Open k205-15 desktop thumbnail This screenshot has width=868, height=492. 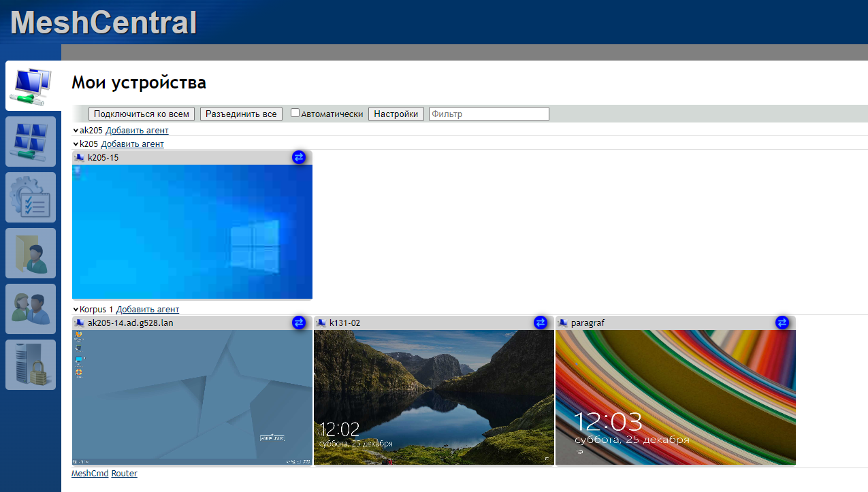coord(192,231)
